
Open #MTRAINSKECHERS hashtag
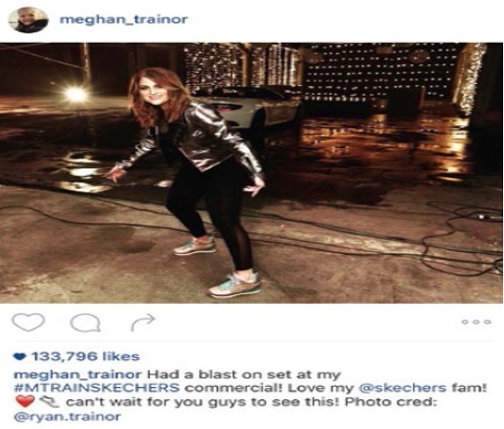97,388
